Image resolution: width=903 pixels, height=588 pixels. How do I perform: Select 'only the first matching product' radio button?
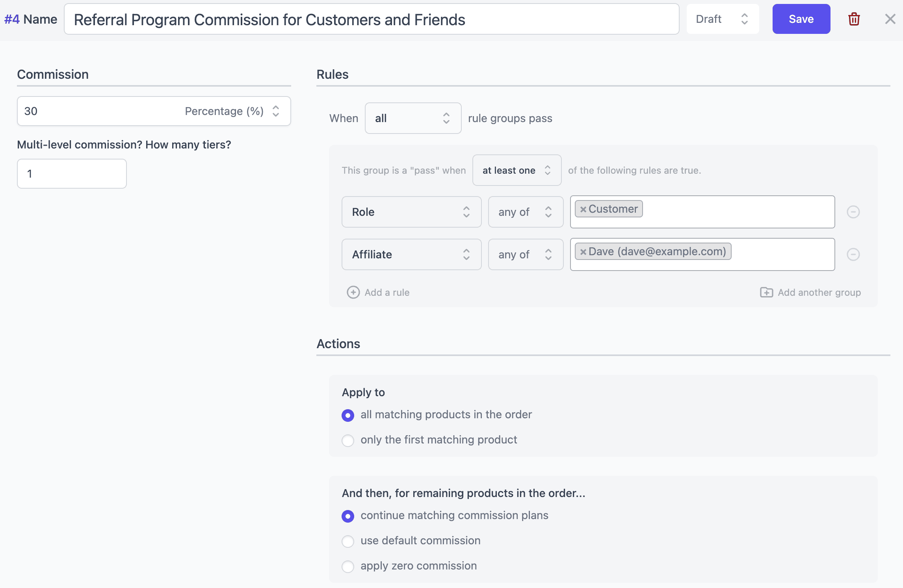click(x=347, y=440)
